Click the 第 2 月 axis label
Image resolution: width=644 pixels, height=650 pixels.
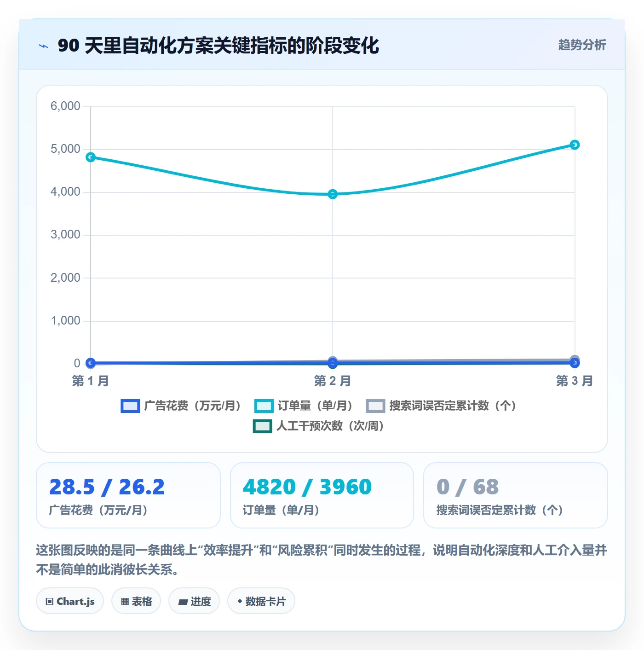click(333, 381)
